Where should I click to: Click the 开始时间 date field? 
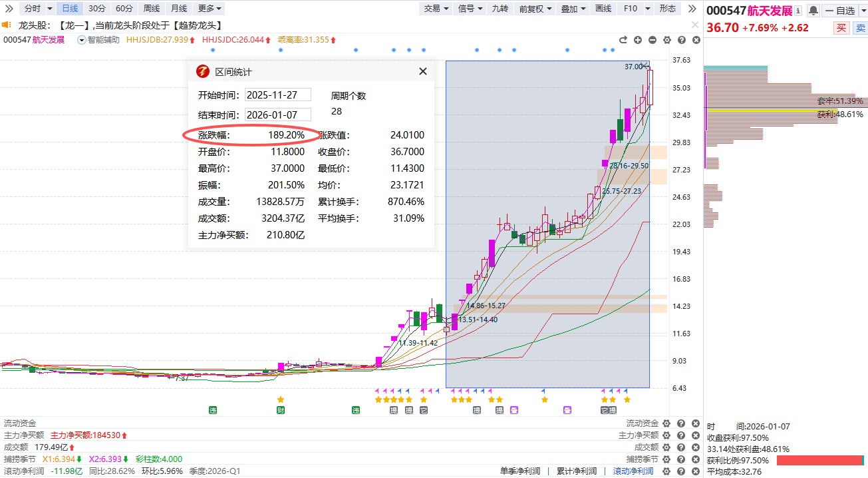tap(278, 95)
